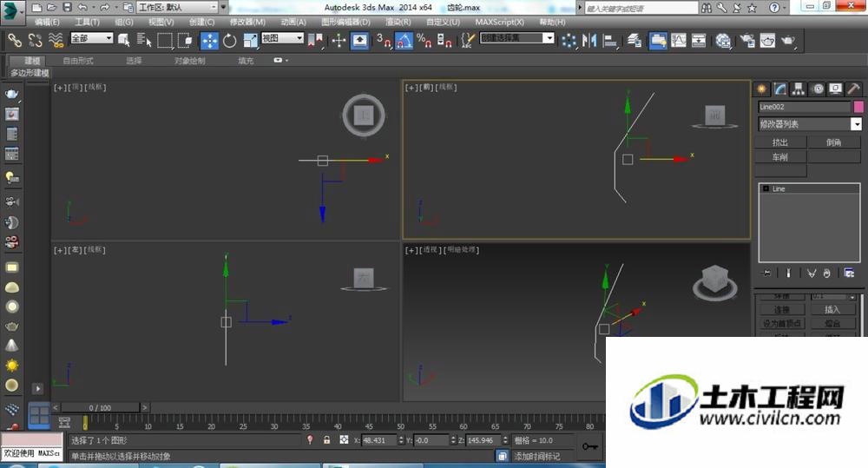The width and height of the screenshot is (868, 468).
Task: Activate the Select and Rotate tool
Action: [x=229, y=41]
